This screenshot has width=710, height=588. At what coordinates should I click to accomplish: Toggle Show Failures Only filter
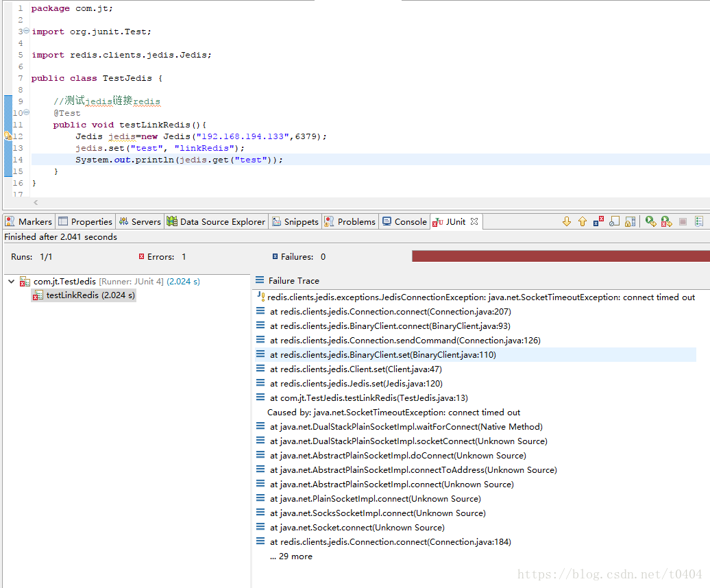[598, 221]
